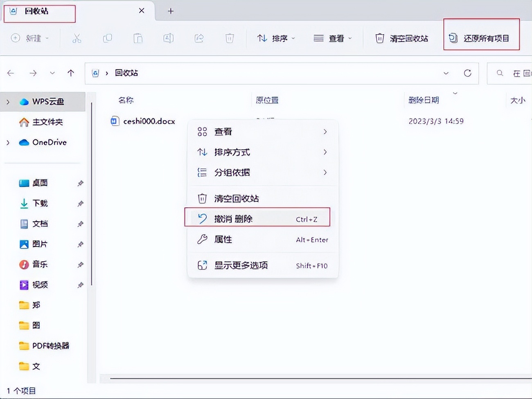Click the Paste icon in the toolbar

pyautogui.click(x=138, y=38)
